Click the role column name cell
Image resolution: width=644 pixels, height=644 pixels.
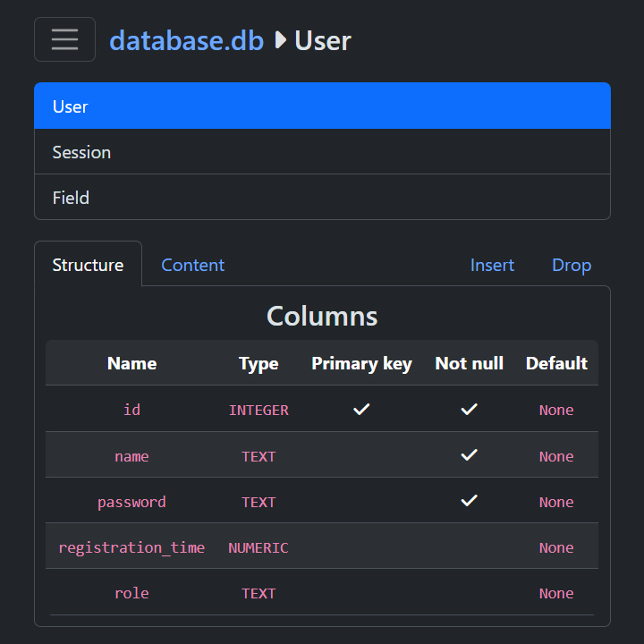click(131, 593)
